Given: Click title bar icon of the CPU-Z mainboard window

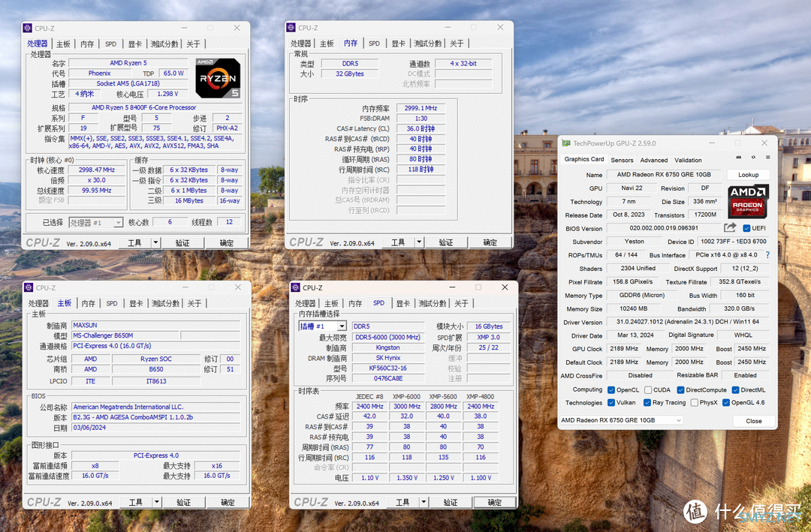Looking at the screenshot, I should pyautogui.click(x=29, y=287).
